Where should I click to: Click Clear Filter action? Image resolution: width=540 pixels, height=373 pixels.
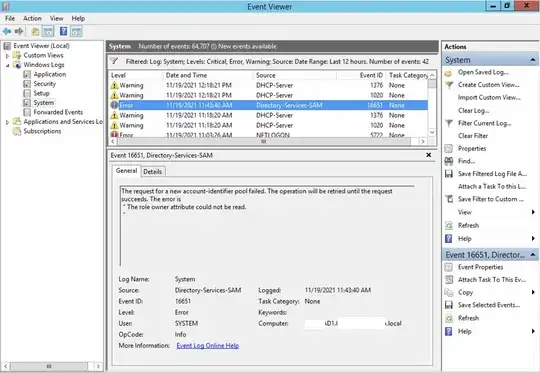[x=473, y=136]
